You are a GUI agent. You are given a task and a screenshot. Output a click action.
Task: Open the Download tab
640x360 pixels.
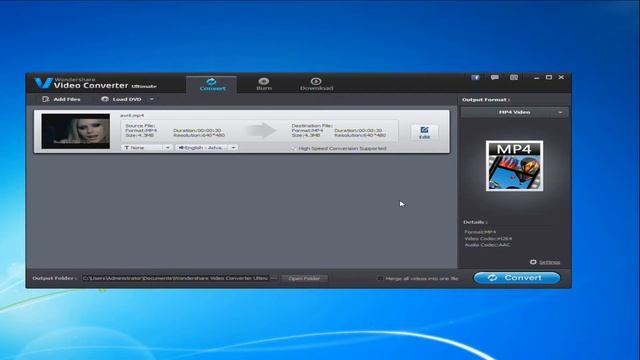click(x=316, y=84)
